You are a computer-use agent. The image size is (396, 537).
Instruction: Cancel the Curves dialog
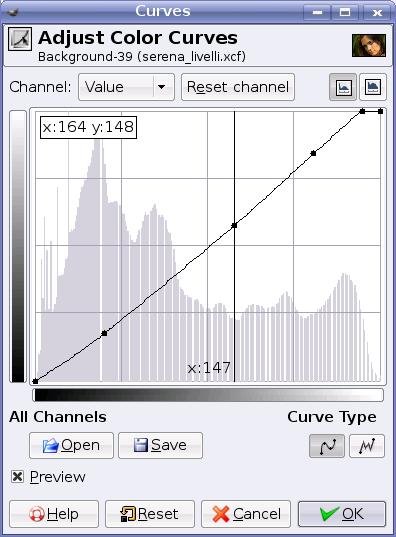[x=246, y=514]
